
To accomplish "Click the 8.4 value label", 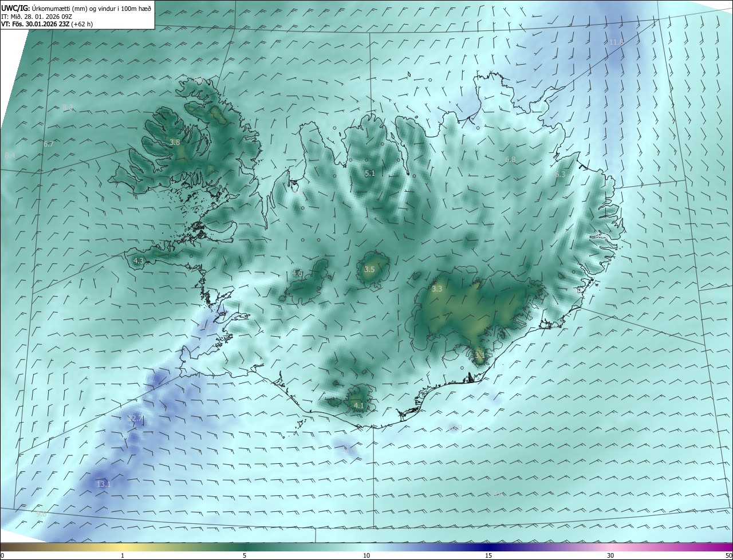I will pos(10,156).
